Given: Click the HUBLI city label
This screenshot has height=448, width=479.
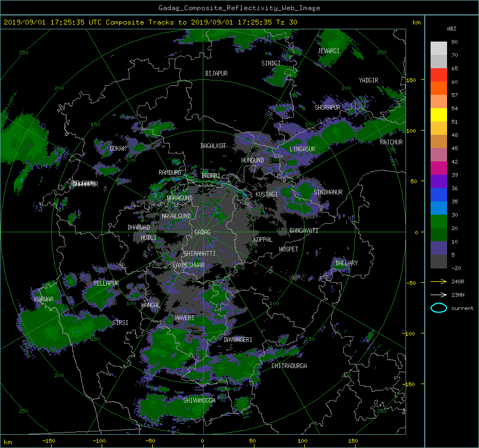Looking at the screenshot, I should pos(148,238).
